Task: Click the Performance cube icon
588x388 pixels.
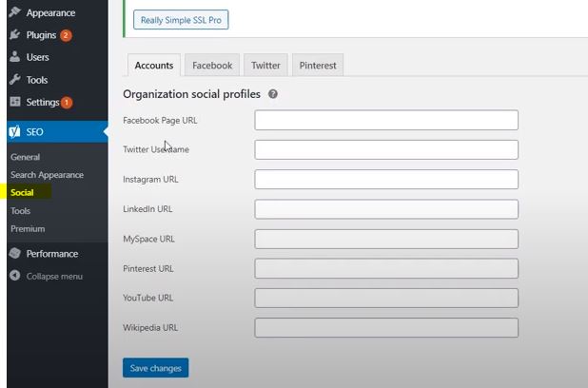Action: 15,253
